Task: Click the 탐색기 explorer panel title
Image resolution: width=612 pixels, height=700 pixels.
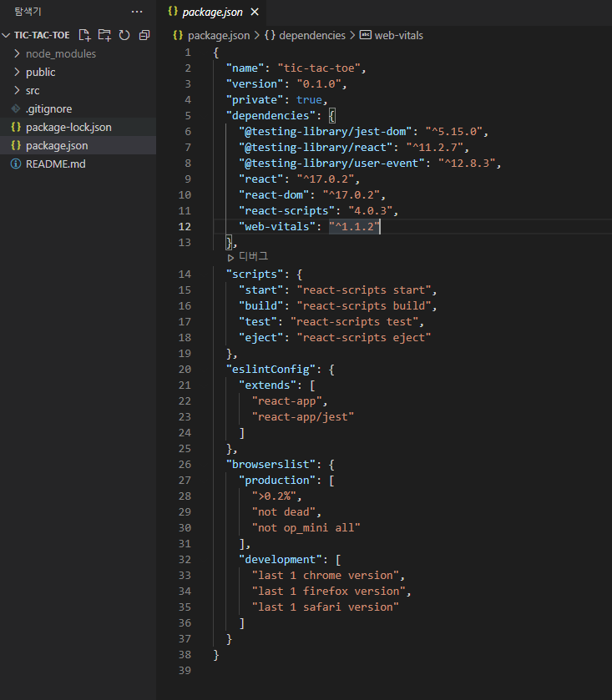Action: click(x=28, y=12)
